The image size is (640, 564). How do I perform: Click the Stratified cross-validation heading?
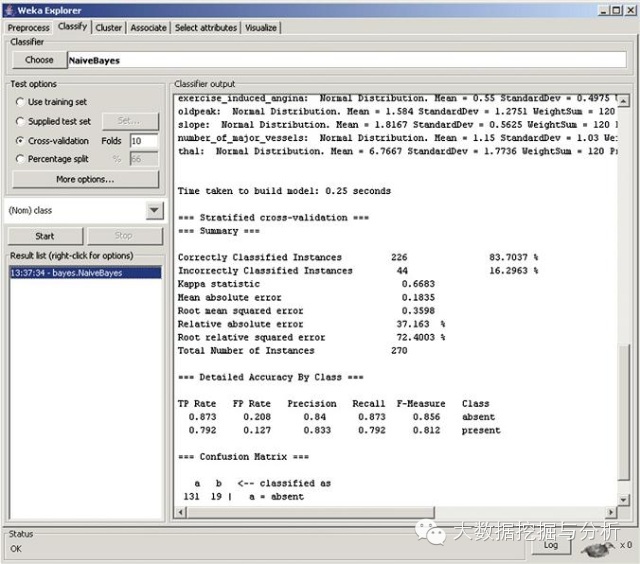tap(273, 218)
